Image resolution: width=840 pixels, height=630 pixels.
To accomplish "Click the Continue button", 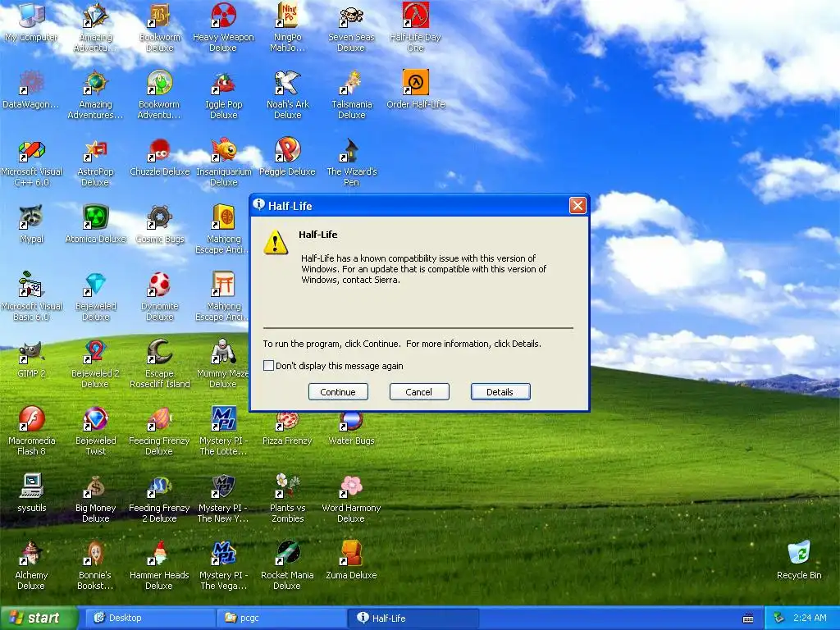I will pos(338,391).
